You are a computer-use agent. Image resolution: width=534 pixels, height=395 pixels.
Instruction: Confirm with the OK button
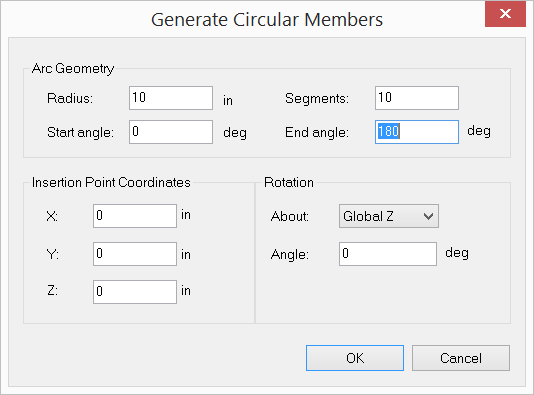pos(355,358)
